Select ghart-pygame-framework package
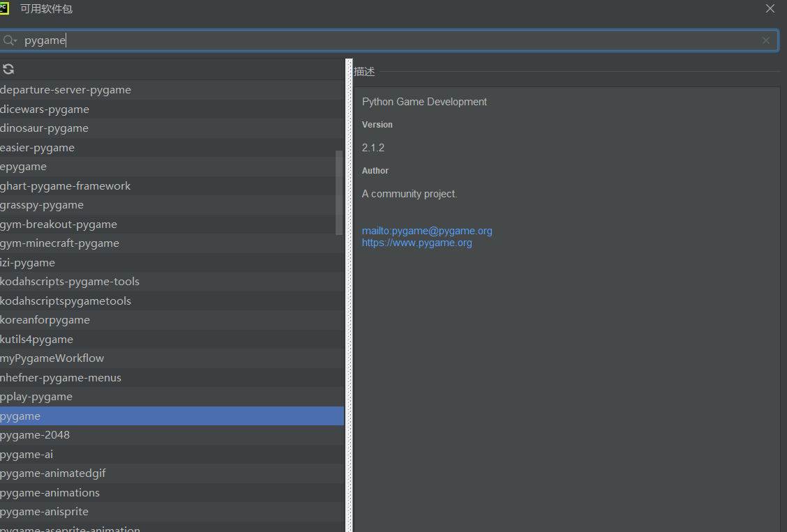This screenshot has width=787, height=532. tap(172, 186)
